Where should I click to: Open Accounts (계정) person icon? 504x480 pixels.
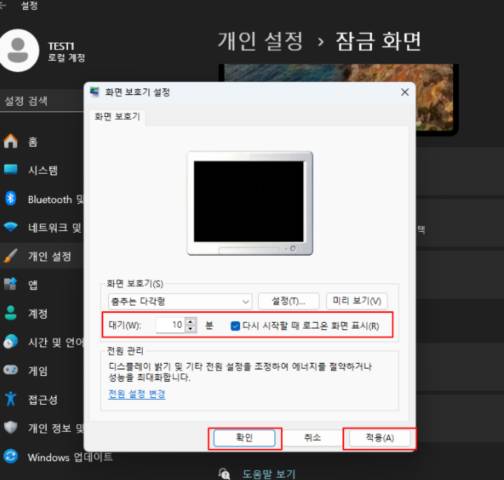(11, 313)
